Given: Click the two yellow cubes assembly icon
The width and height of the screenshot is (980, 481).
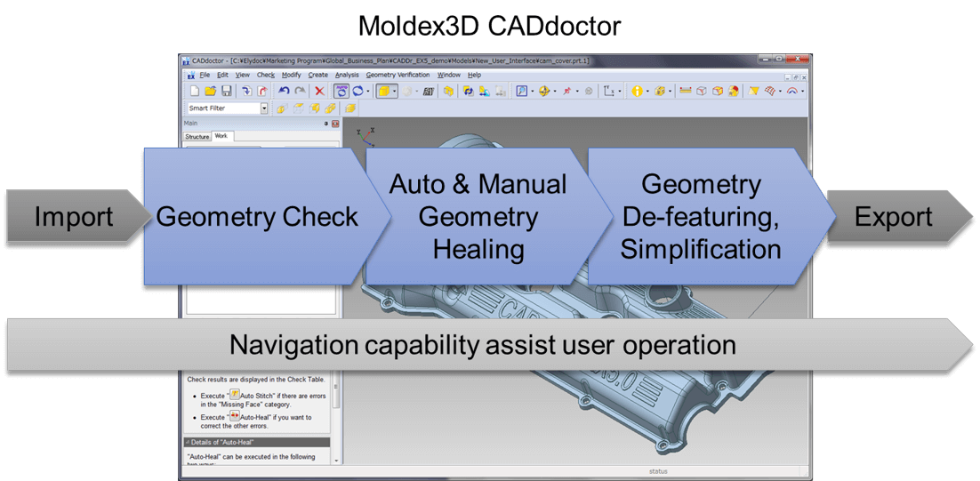Looking at the screenshot, I should [448, 92].
